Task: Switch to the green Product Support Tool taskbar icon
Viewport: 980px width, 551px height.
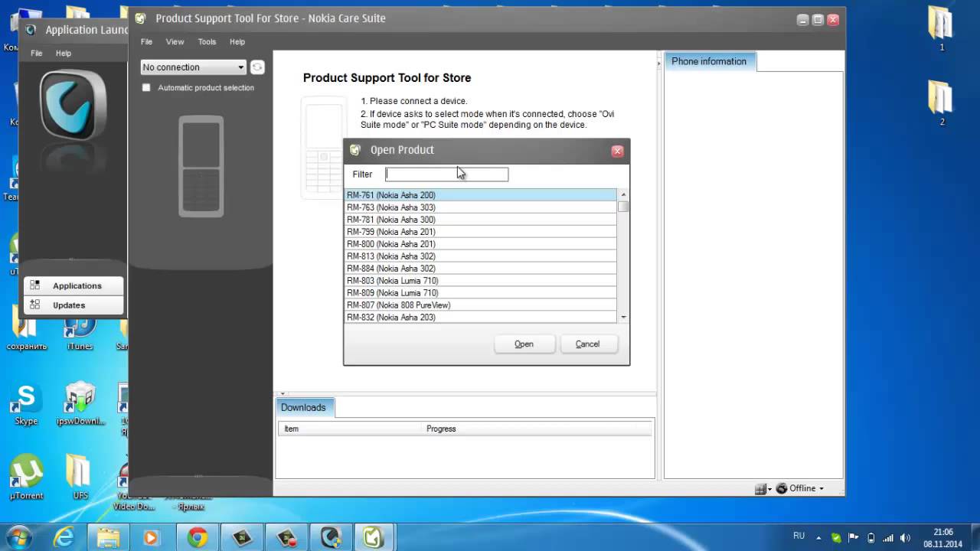Action: pos(373,537)
